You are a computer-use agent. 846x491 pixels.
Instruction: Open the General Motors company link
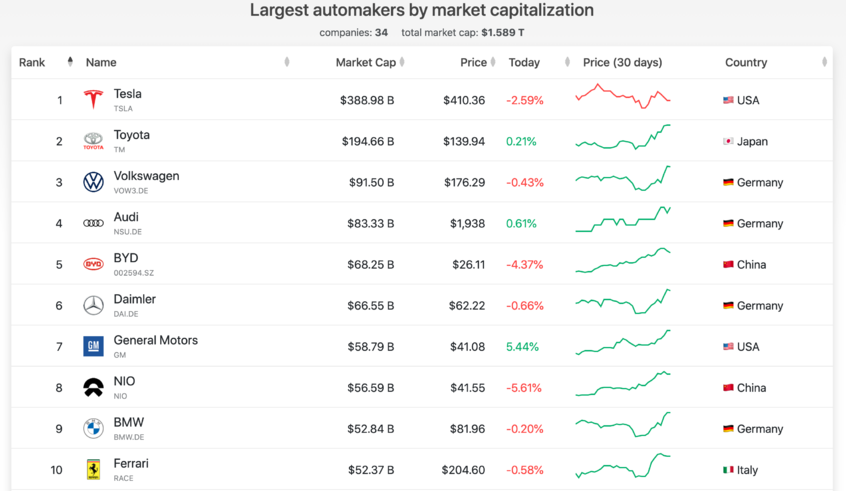point(155,340)
